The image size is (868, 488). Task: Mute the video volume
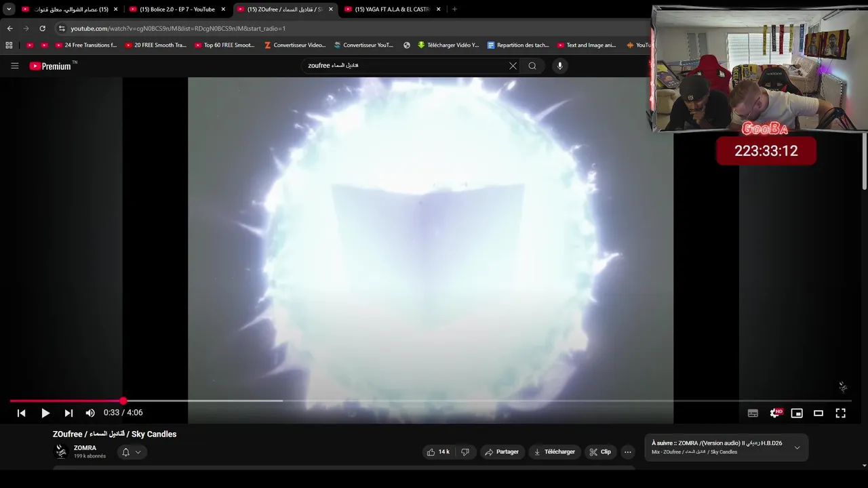pos(90,413)
